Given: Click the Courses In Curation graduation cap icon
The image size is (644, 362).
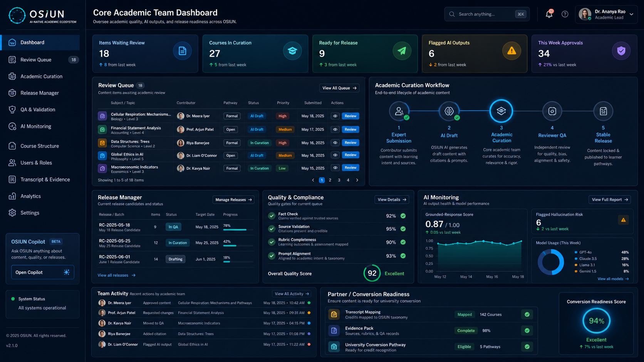Looking at the screenshot, I should coord(292,51).
